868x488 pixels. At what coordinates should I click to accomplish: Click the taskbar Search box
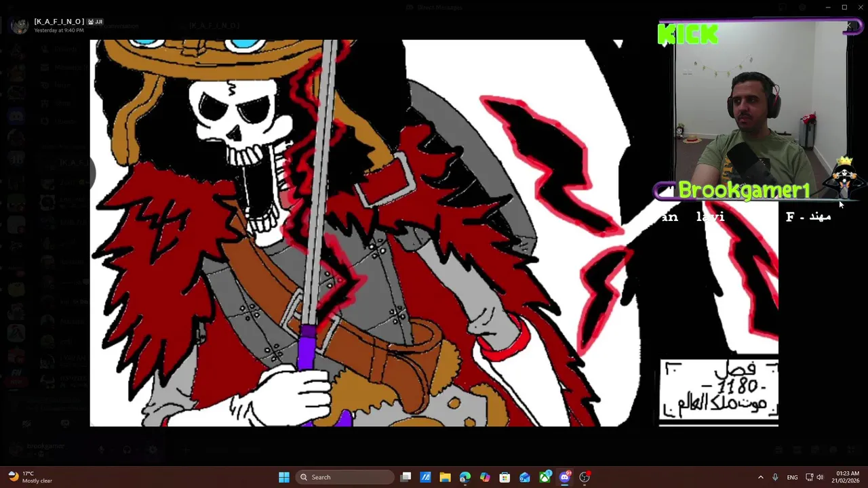click(x=346, y=477)
